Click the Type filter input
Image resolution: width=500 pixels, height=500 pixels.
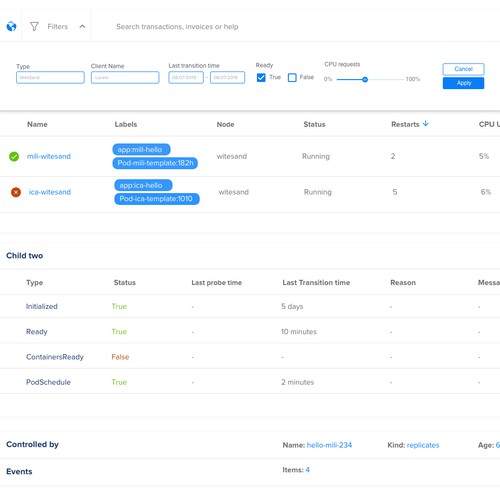tap(50, 77)
